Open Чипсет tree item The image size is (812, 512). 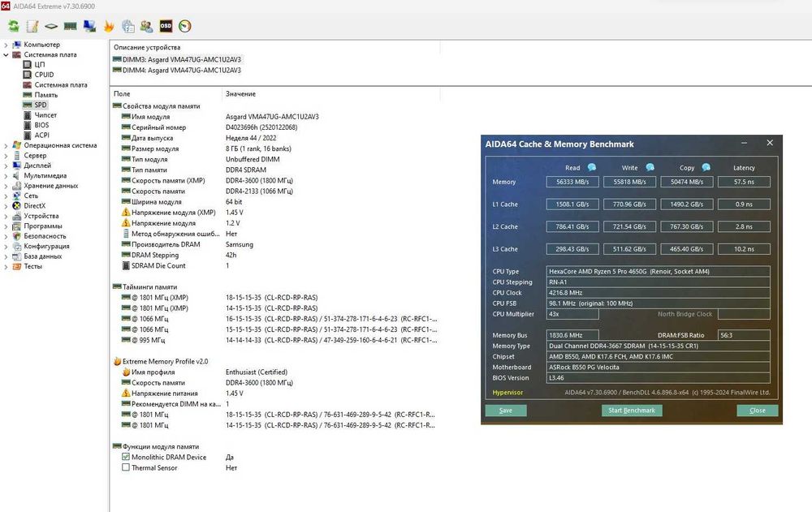[x=45, y=115]
